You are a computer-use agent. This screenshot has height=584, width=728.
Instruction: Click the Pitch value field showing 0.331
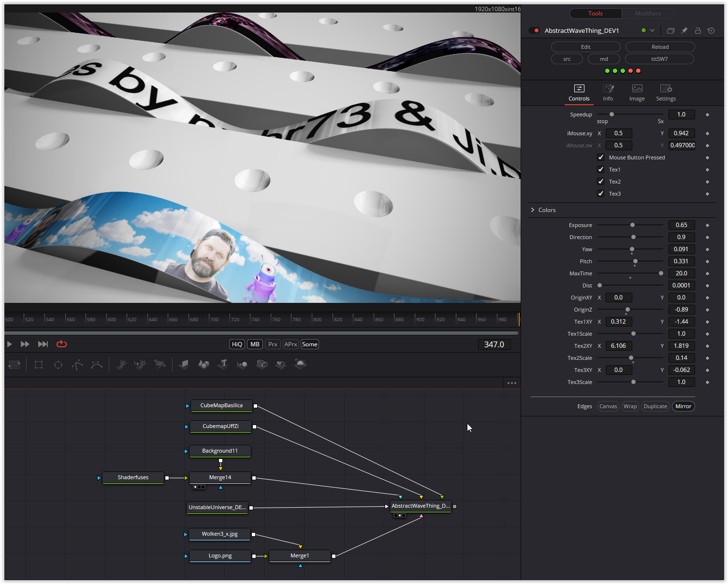[682, 261]
